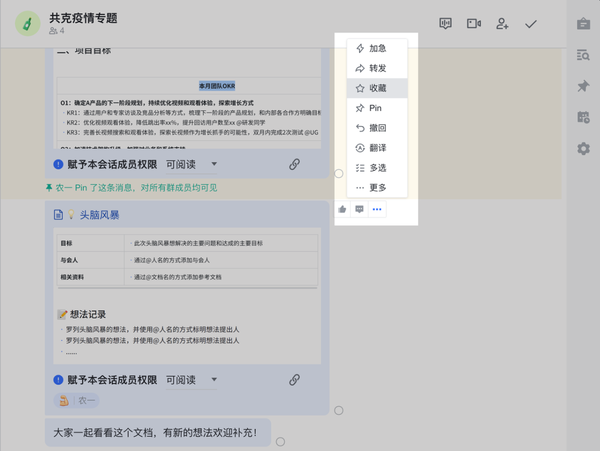Image resolution: width=600 pixels, height=451 pixels.
Task: Click the 与会人 row in the preview table
Action: 187,260
